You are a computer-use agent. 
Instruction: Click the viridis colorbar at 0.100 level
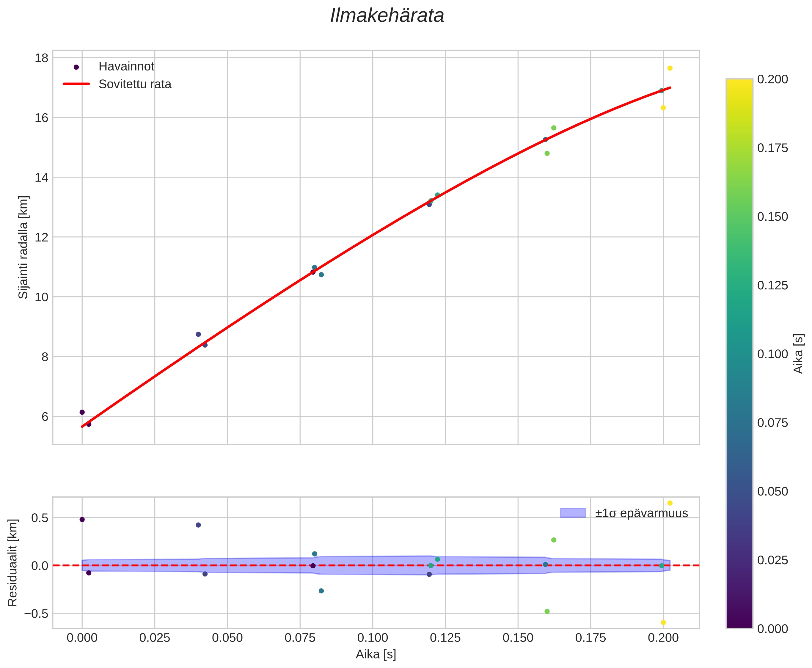[x=739, y=354]
